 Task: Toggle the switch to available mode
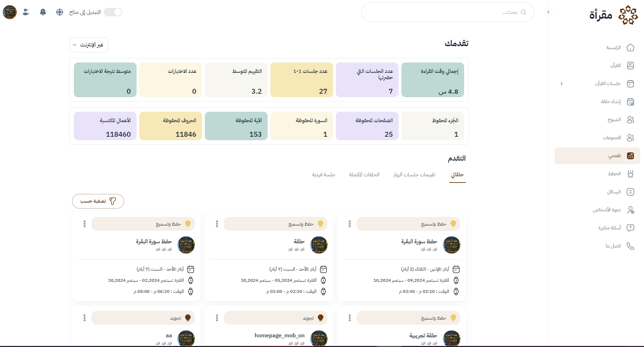click(x=113, y=12)
